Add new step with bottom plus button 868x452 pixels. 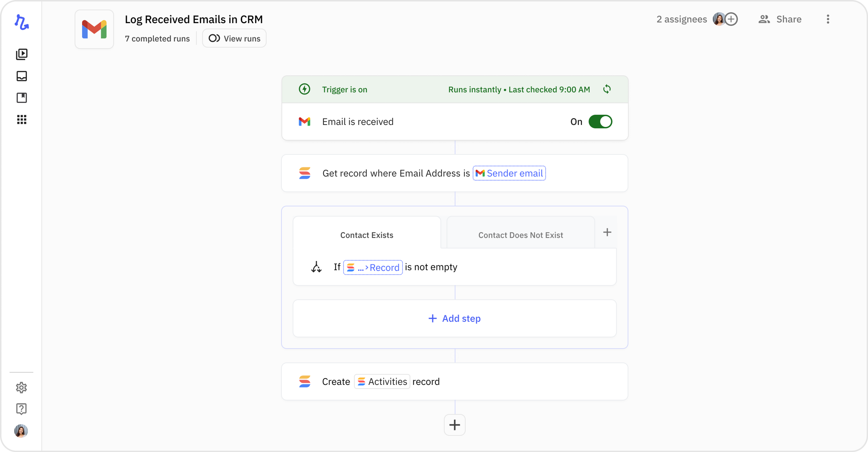point(455,425)
